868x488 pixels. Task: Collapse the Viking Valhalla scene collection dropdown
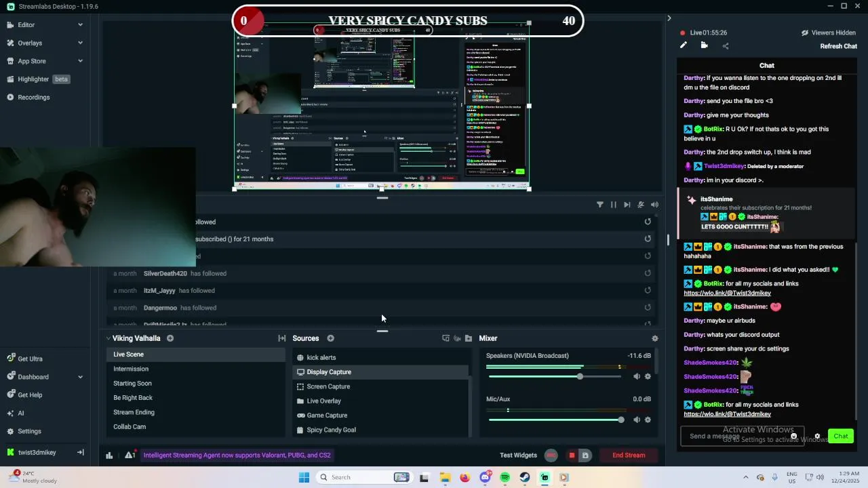108,338
